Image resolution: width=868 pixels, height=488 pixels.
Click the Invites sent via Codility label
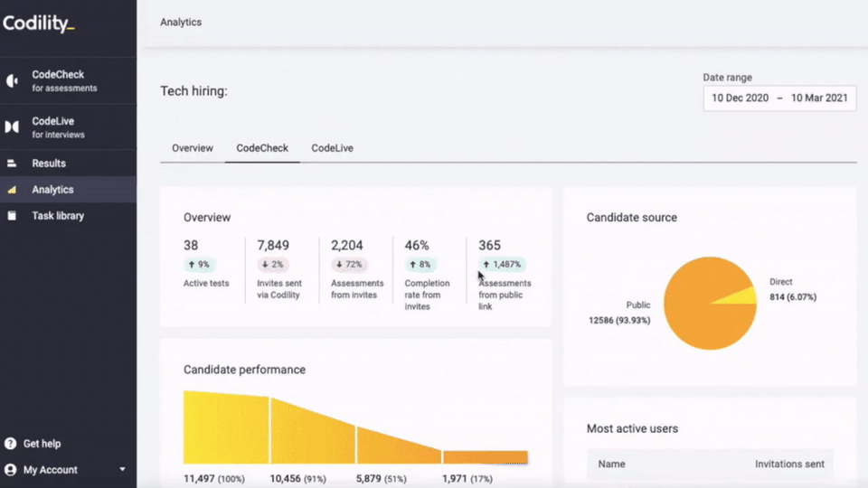click(x=279, y=289)
